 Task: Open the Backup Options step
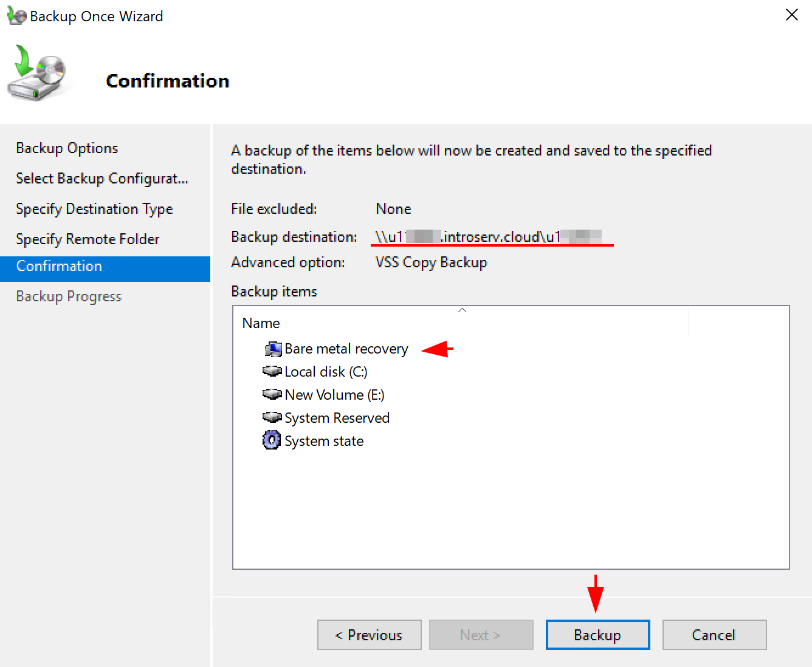coord(66,148)
